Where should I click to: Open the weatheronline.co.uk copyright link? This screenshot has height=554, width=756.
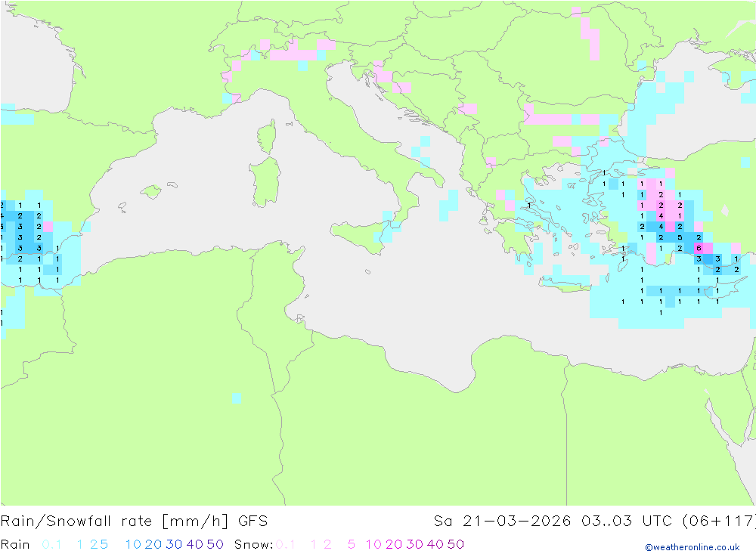pos(692,547)
